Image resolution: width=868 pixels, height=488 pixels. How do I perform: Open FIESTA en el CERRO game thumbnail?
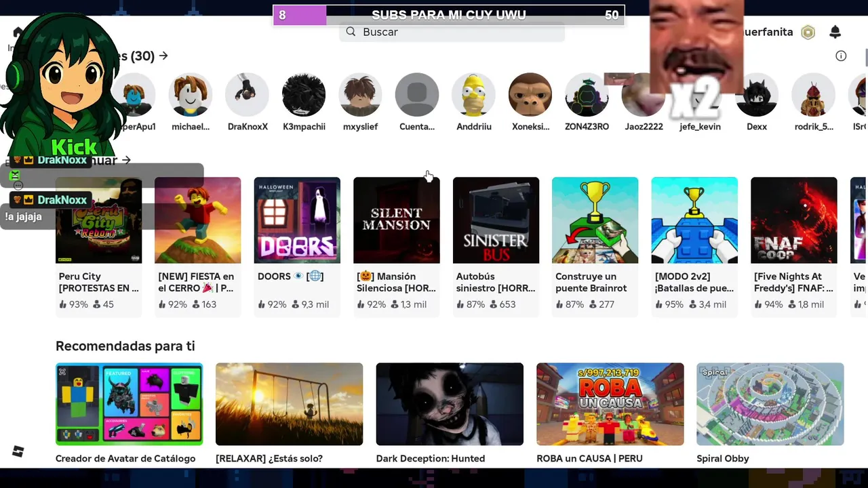(x=198, y=220)
